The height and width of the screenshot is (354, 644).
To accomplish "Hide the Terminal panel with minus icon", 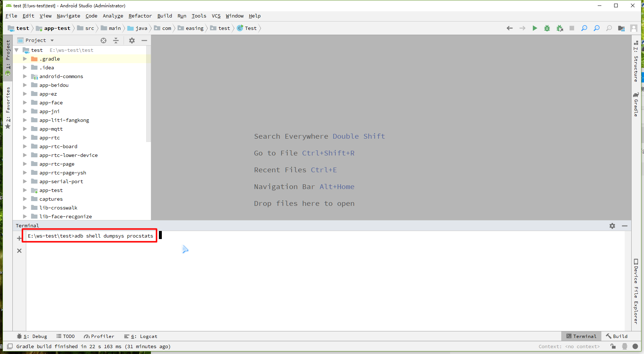I will tap(625, 226).
